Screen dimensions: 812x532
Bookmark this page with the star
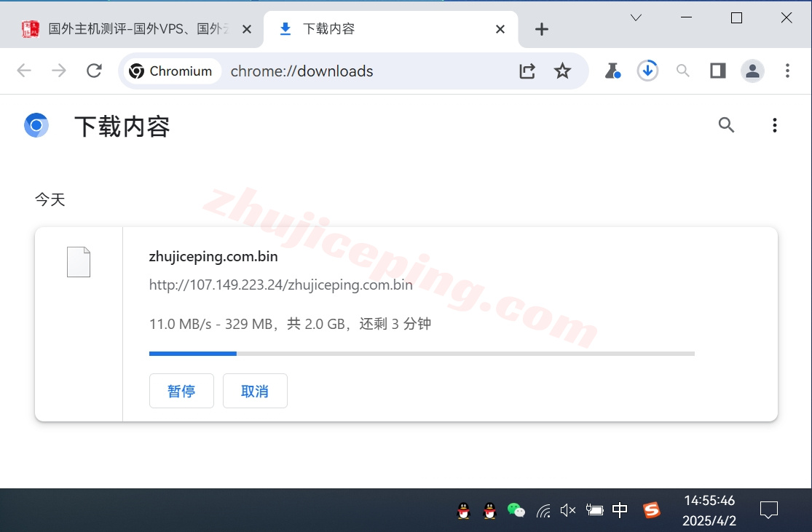[562, 71]
